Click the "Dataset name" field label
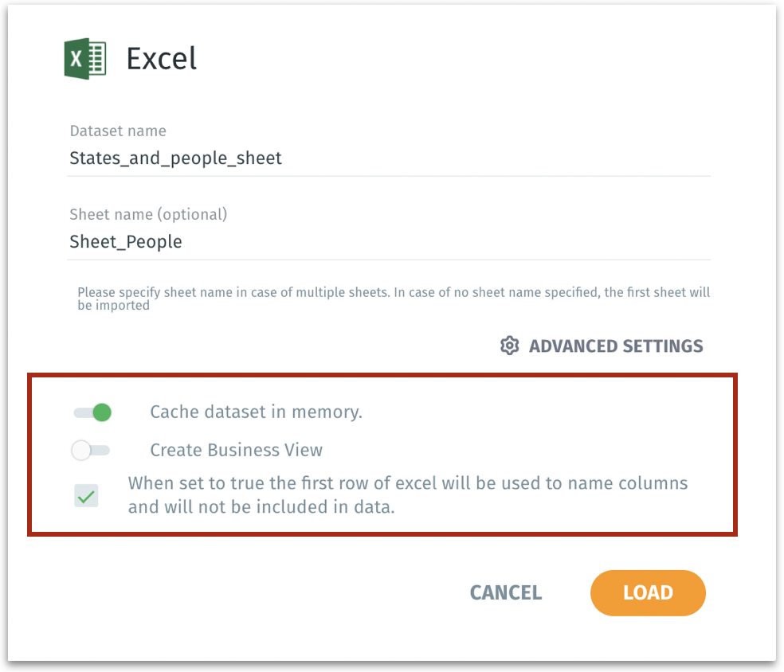 [118, 131]
